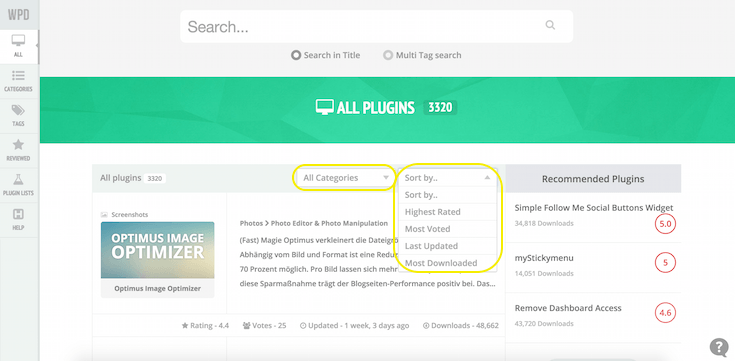
Task: Click the 34,818 Downloads text
Action: coord(544,223)
